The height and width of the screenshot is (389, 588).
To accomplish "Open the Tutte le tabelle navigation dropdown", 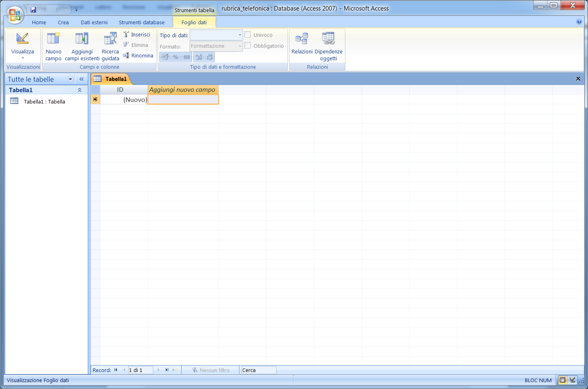I will pos(70,79).
